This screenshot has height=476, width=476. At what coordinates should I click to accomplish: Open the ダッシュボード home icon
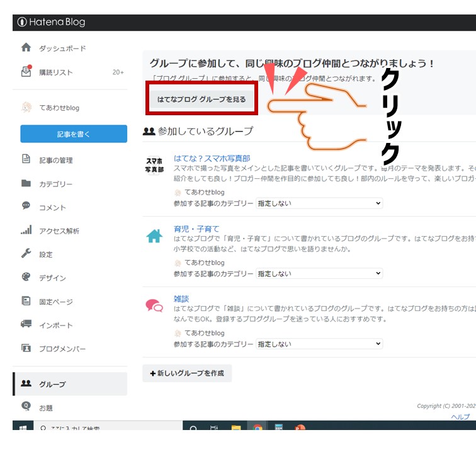[26, 47]
